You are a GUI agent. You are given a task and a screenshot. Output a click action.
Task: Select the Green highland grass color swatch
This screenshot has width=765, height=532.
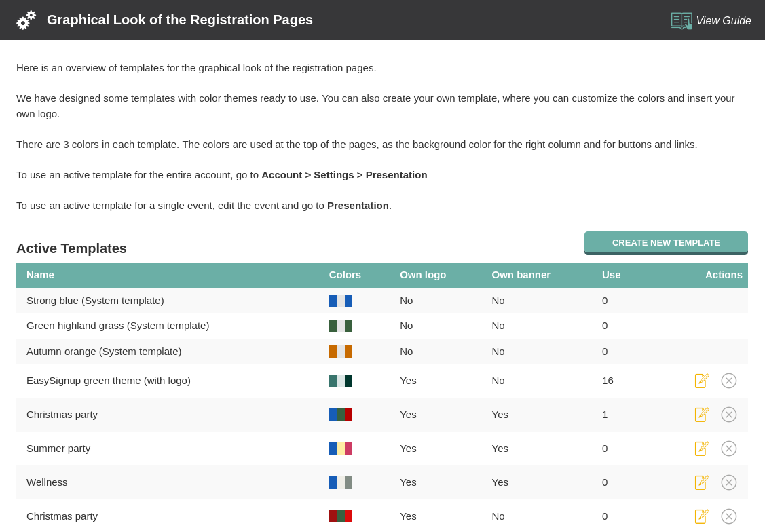341,326
